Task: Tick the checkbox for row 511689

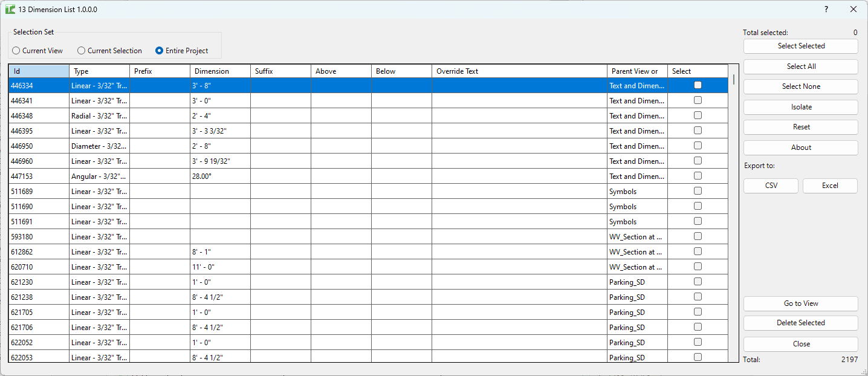Action: tap(698, 191)
